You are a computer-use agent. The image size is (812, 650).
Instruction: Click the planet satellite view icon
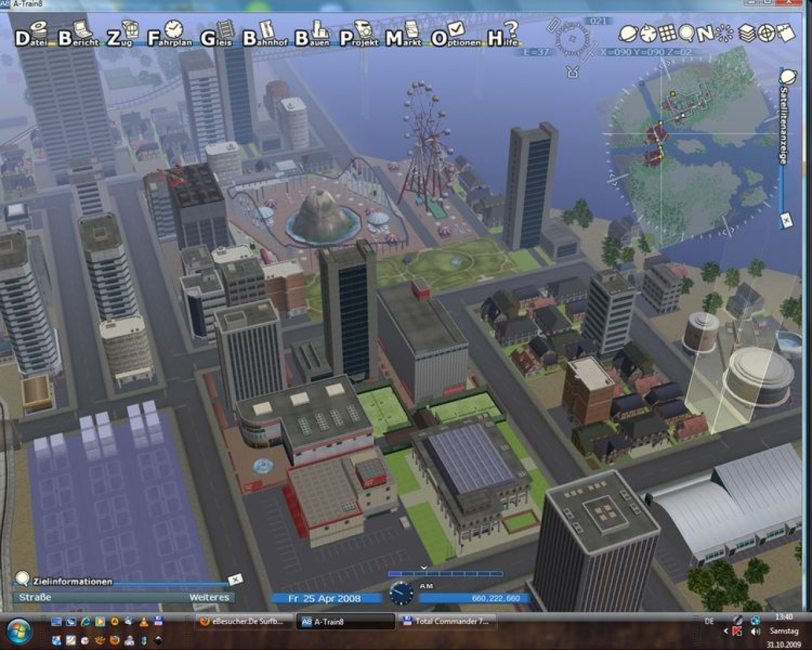(627, 33)
